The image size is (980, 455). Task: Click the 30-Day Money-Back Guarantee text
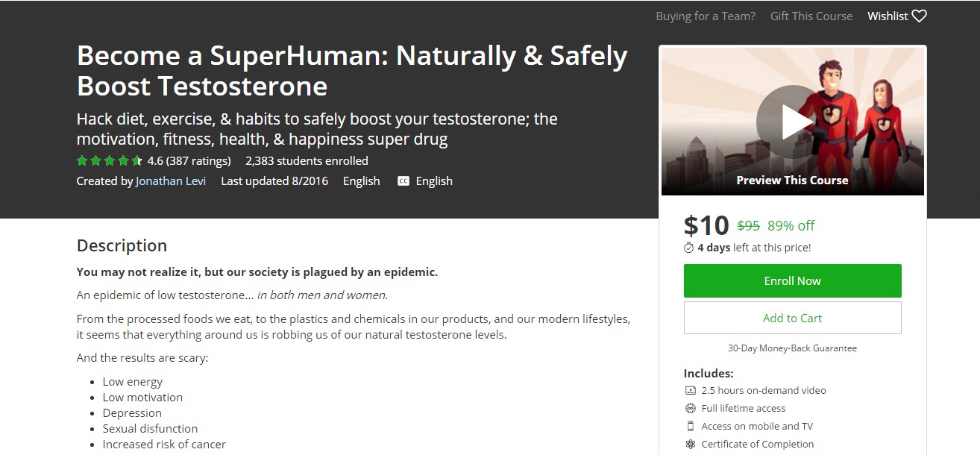point(792,348)
